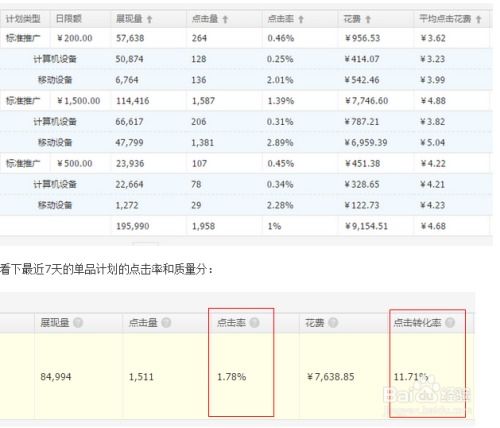Click the 1,511 clicks value
500x428 pixels.
click(x=141, y=377)
